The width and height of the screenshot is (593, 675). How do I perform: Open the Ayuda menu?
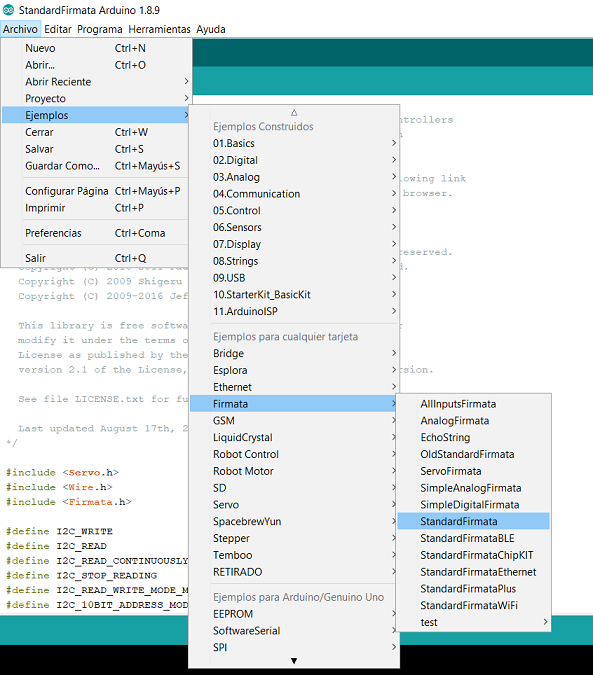[x=211, y=29]
